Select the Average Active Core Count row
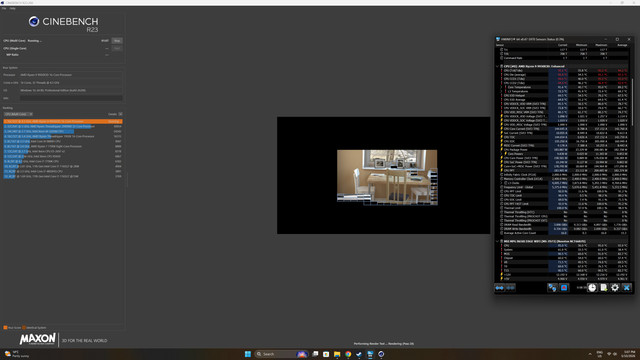 tap(564, 233)
